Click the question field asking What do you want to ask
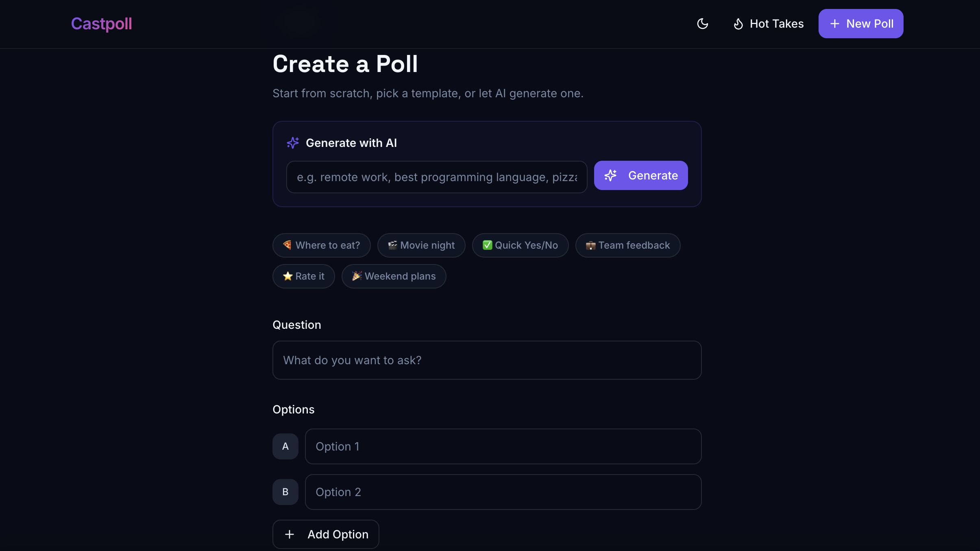 click(486, 360)
